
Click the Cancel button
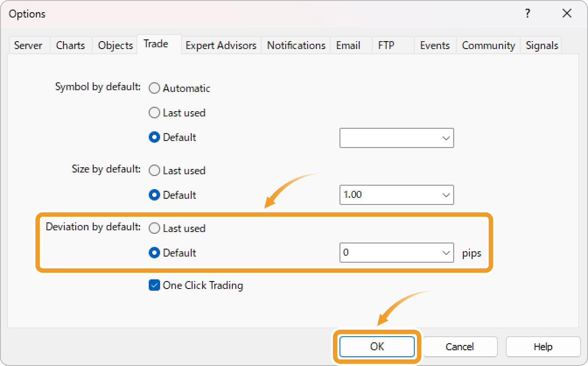[460, 347]
